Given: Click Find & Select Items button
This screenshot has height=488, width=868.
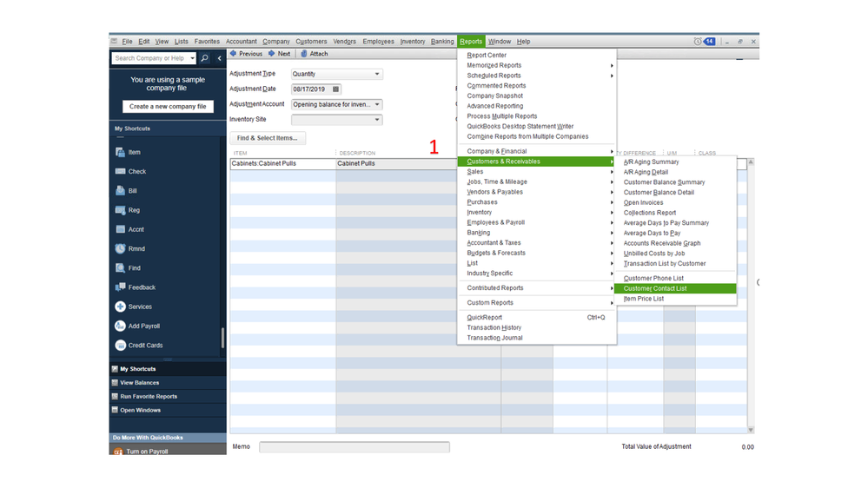Looking at the screenshot, I should (x=268, y=138).
